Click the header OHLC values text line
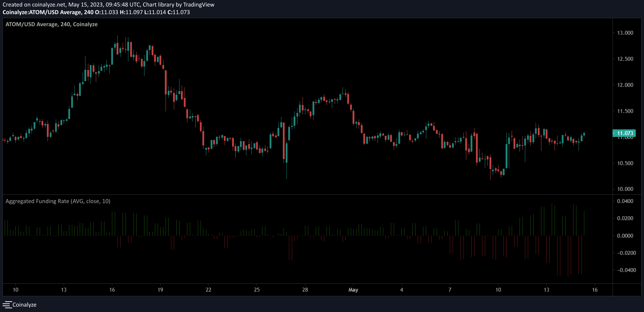 [96, 12]
